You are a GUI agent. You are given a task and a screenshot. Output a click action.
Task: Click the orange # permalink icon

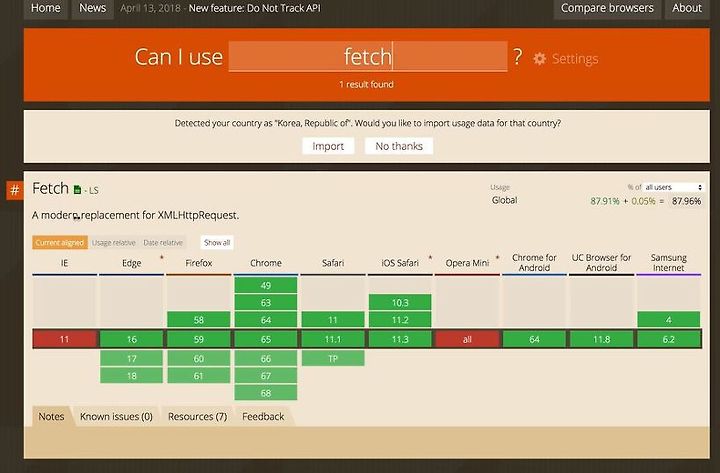pos(15,190)
